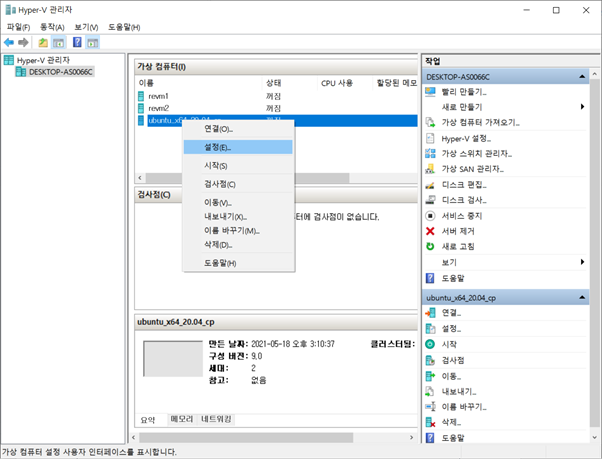This screenshot has width=602, height=459.
Task: Sort by the 할당된 메모 column header
Action: pos(396,83)
